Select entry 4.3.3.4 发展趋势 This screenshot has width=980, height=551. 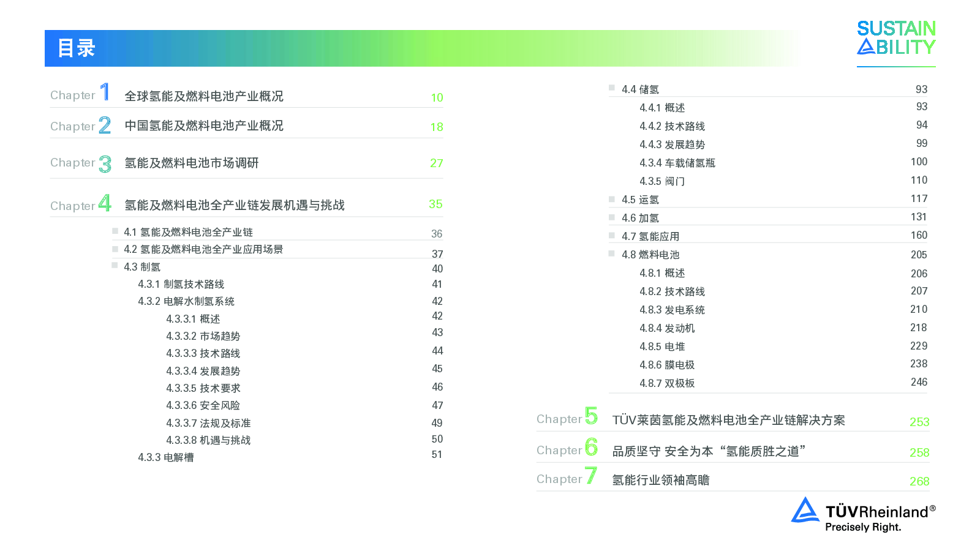[203, 371]
